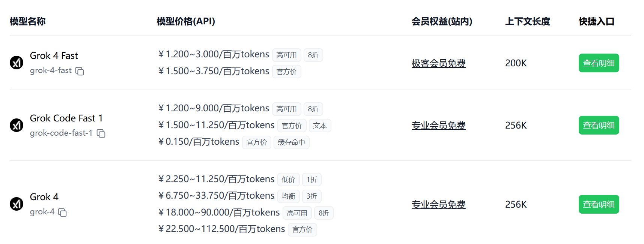The image size is (644, 244).
Task: Click price ¥18.000~90.000/百万tokens
Action: tap(219, 213)
